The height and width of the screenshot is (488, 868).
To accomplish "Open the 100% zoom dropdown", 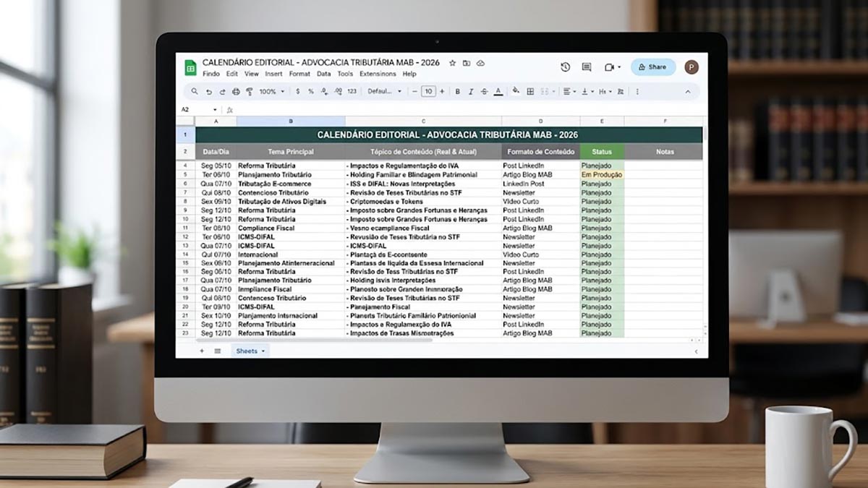I will 272,92.
